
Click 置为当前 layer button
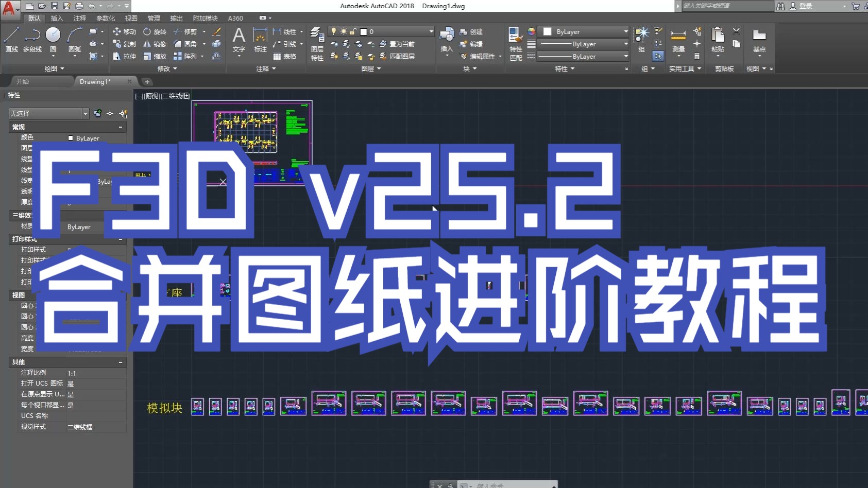pos(397,44)
